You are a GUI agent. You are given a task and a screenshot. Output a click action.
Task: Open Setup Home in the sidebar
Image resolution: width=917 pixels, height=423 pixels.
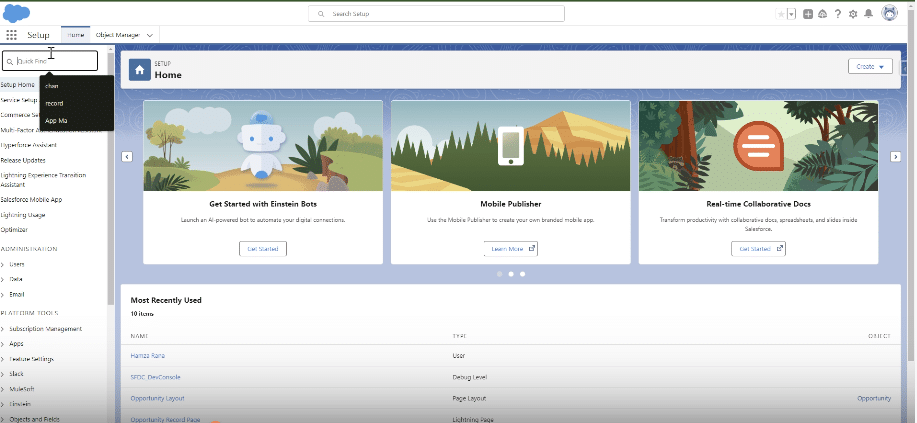click(x=18, y=85)
